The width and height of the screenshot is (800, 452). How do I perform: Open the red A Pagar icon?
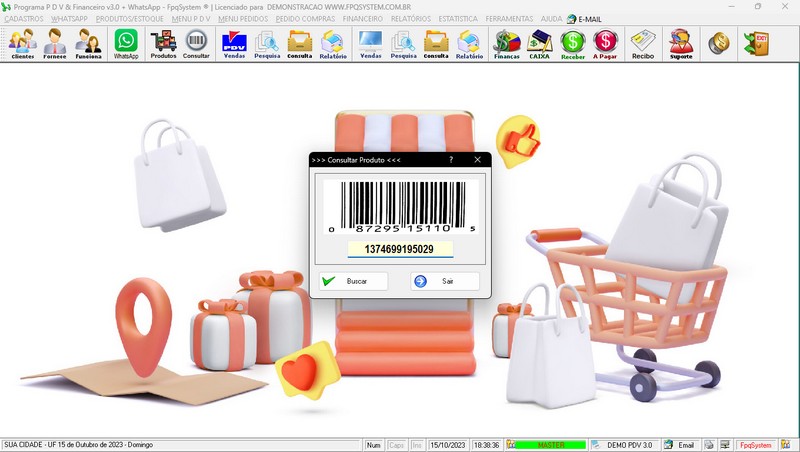click(605, 44)
